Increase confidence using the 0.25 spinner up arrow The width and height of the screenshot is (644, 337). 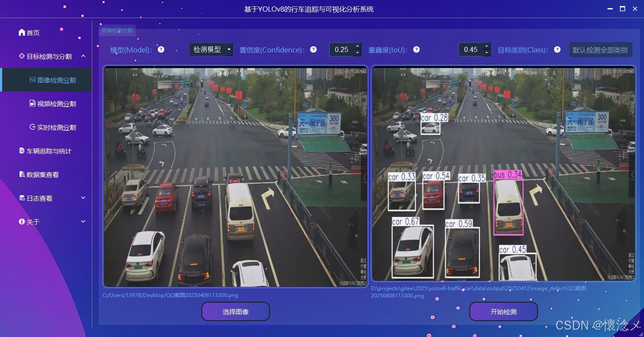point(357,46)
